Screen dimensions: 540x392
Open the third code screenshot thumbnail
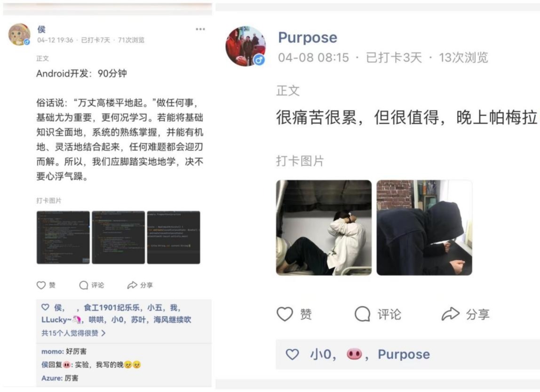[174, 237]
